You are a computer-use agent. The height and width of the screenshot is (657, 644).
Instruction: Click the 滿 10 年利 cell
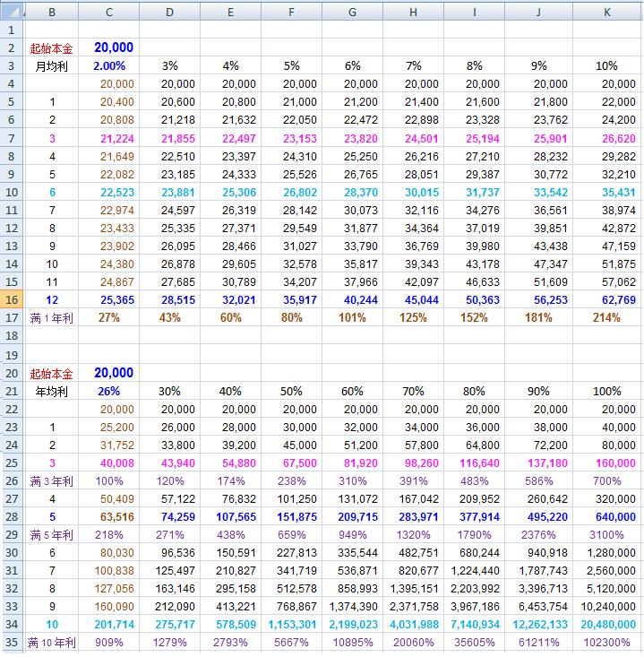pyautogui.click(x=51, y=642)
